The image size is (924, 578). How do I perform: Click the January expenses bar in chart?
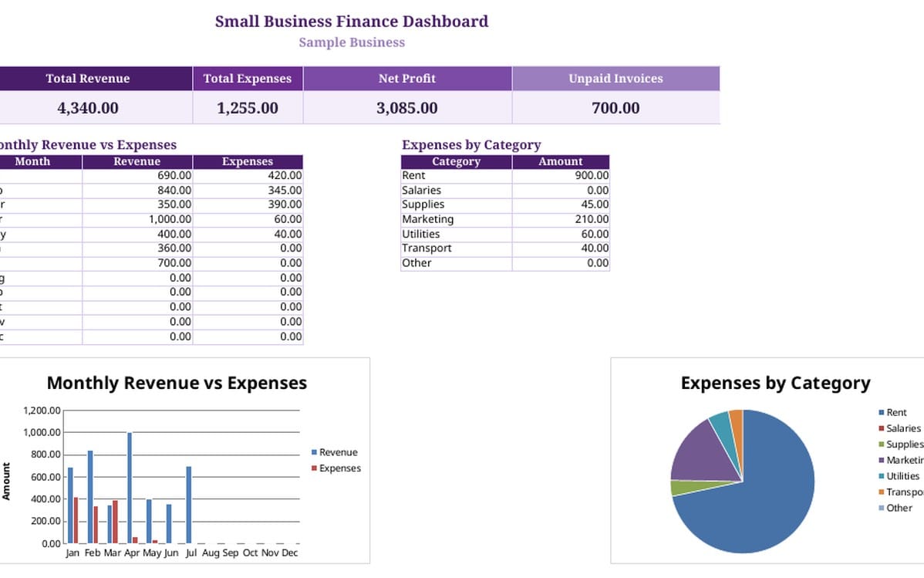(x=76, y=520)
